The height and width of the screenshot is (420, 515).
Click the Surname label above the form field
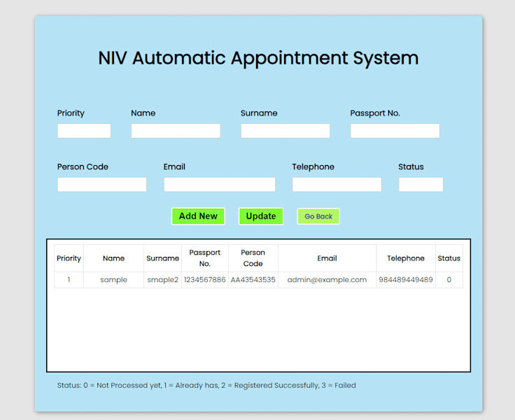259,113
